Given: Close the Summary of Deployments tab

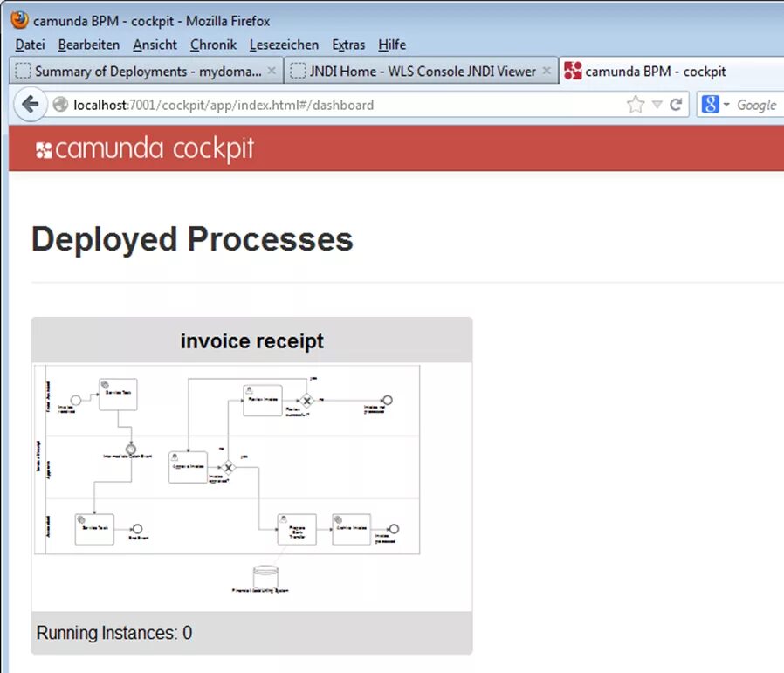Looking at the screenshot, I should pos(272,71).
